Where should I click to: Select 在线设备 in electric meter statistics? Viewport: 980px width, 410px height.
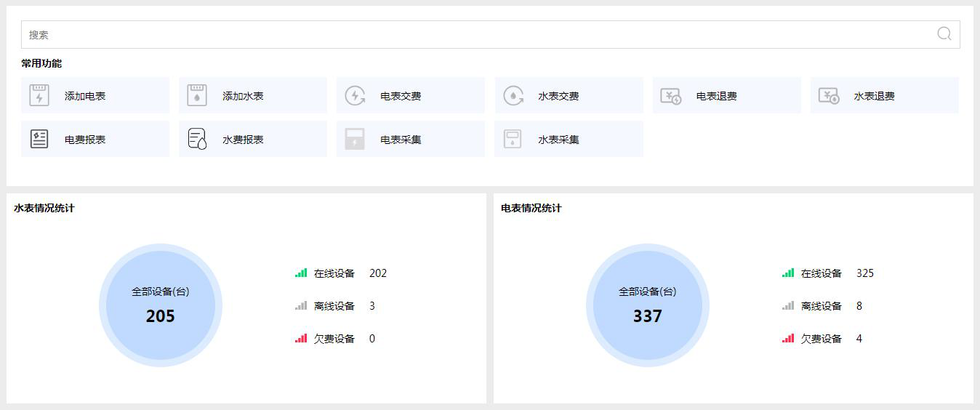point(822,273)
